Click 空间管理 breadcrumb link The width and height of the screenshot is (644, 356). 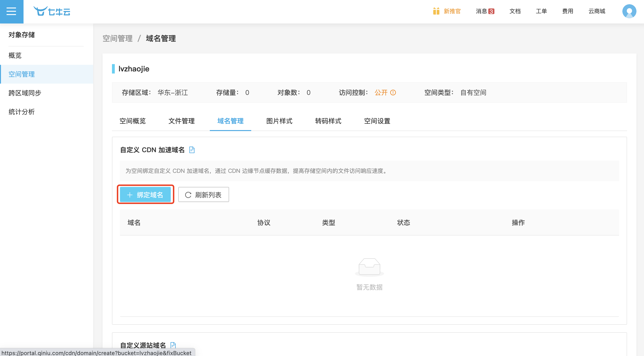click(118, 39)
